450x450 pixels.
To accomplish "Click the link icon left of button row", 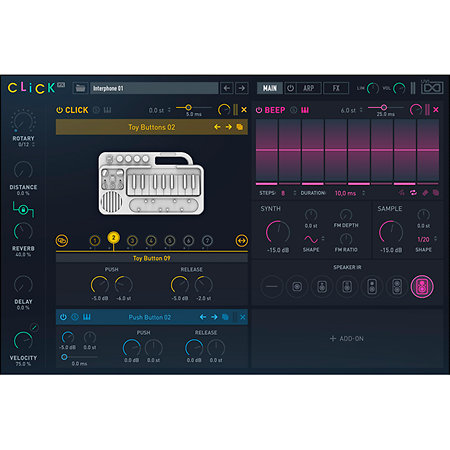I will click(x=62, y=241).
